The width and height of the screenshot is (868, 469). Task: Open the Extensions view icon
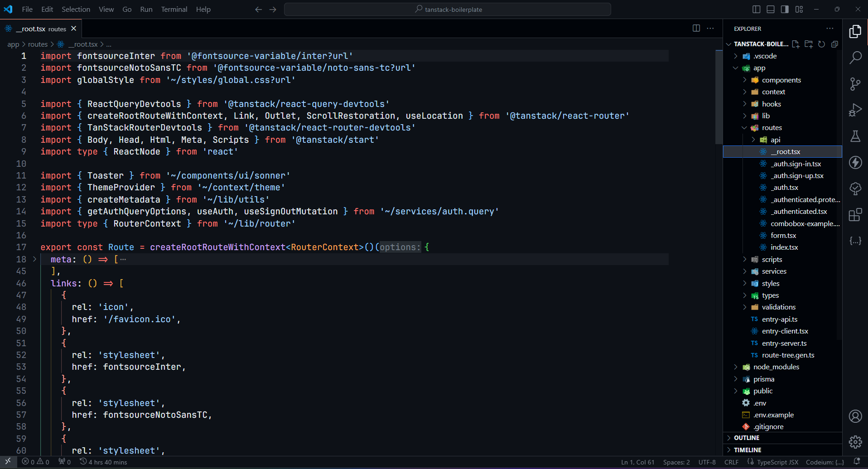pos(855,215)
